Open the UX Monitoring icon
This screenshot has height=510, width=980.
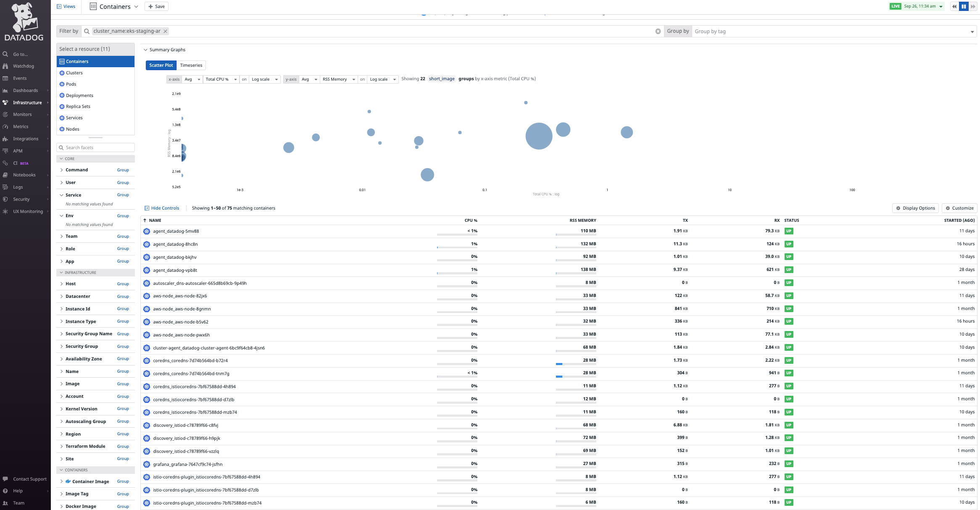tap(5, 211)
